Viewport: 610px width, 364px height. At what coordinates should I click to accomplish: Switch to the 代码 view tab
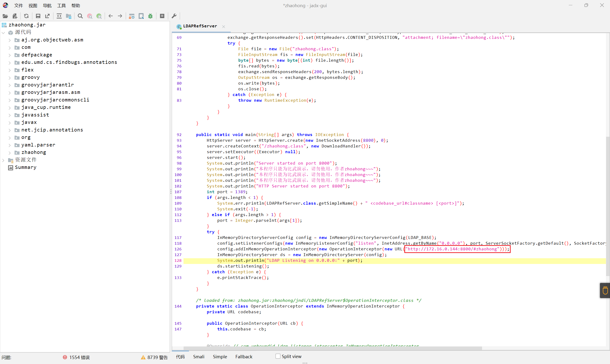(180, 356)
